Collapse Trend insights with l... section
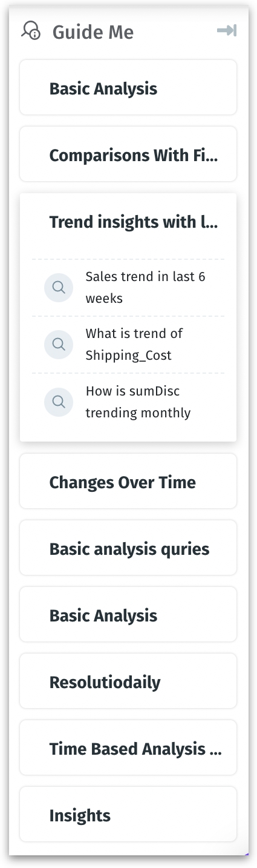 coord(128,222)
